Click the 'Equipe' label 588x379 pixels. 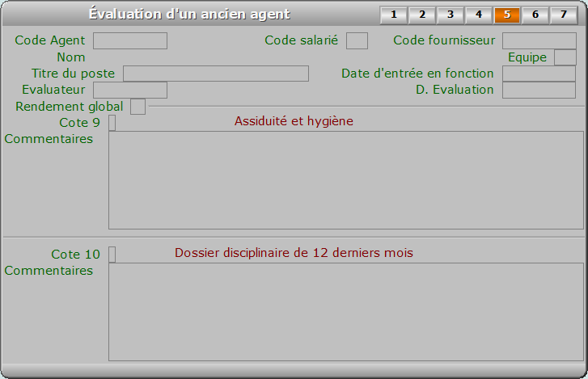[527, 57]
